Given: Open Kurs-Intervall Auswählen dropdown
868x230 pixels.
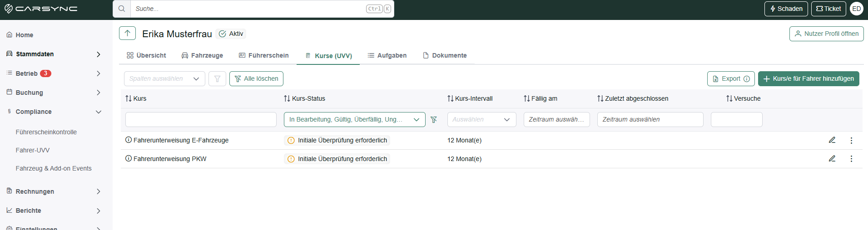Looking at the screenshot, I should (481, 120).
